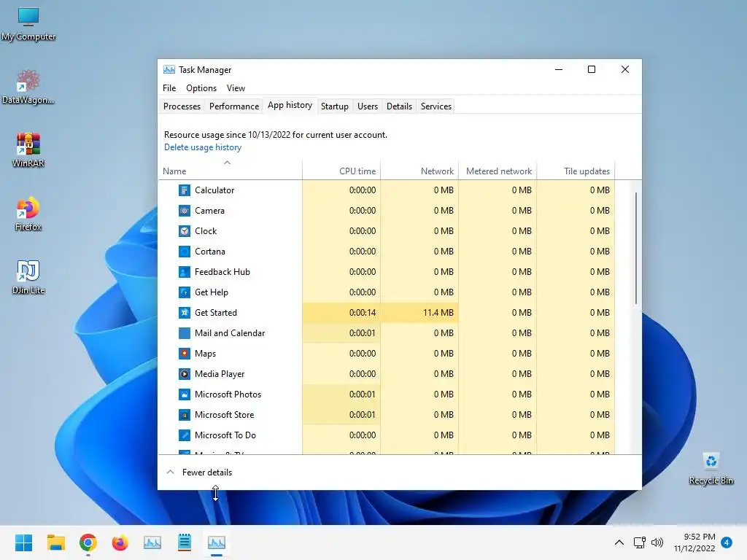Viewport: 747px width, 560px height.
Task: Select the Get Started 11.4 MB network cell
Action: [419, 313]
